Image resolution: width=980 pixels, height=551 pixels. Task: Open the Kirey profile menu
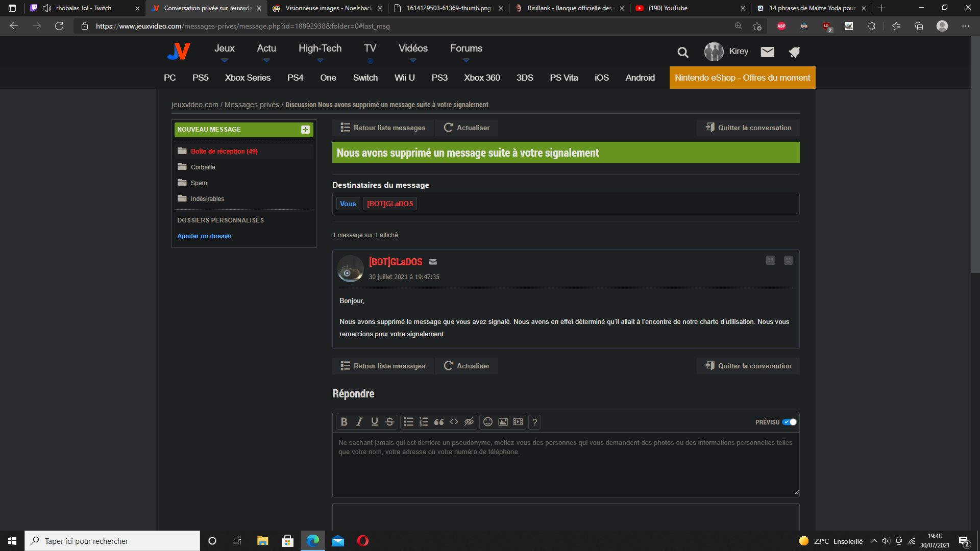[x=726, y=51]
